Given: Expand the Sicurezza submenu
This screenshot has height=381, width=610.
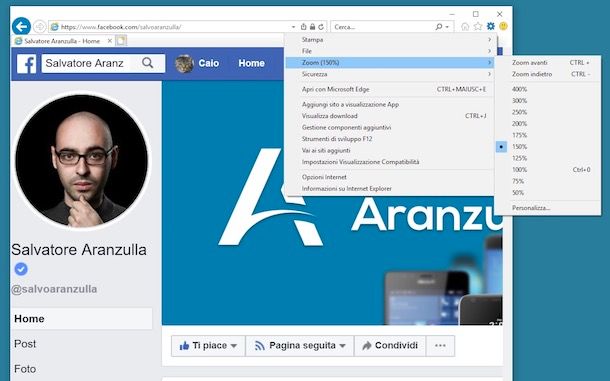Looking at the screenshot, I should click(389, 74).
